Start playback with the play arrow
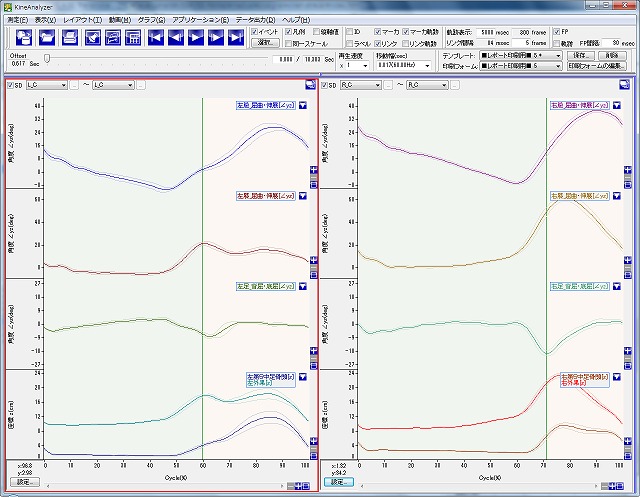Viewport: 640px width, 497px height. click(196, 38)
